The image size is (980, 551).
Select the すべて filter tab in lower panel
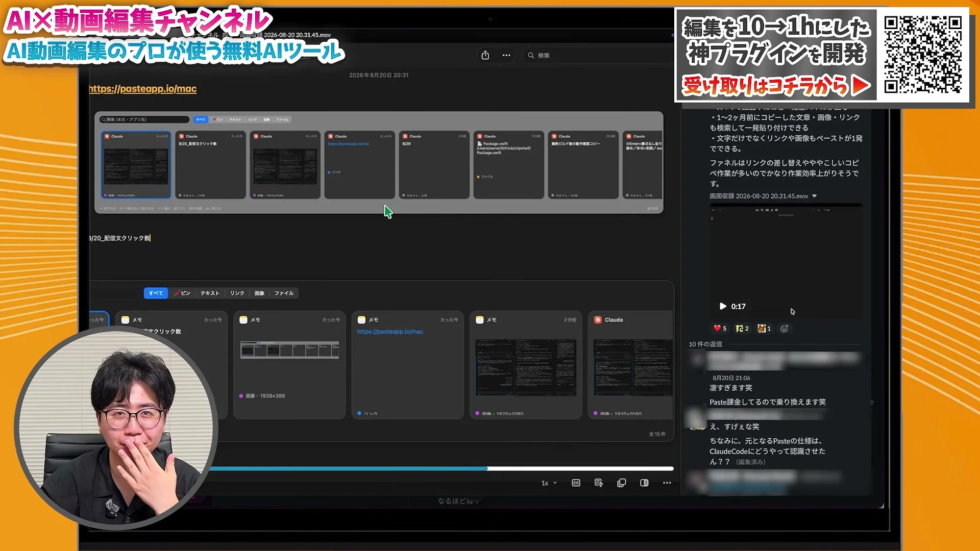coord(156,293)
